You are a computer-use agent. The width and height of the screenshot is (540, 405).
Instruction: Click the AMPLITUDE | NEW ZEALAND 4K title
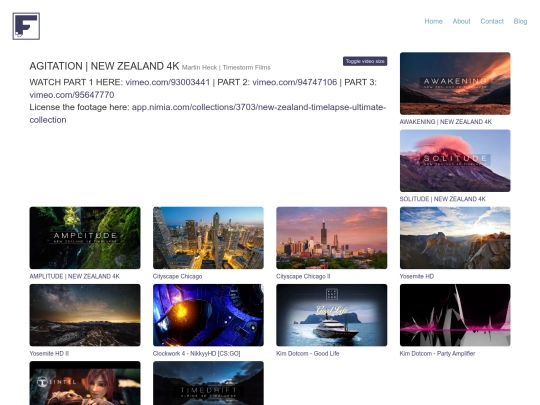tap(74, 276)
